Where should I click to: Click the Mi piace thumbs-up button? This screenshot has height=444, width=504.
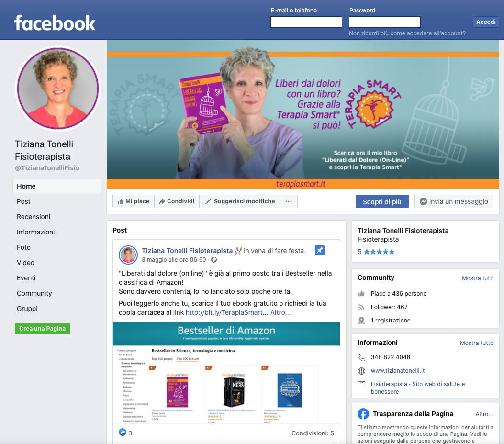pyautogui.click(x=134, y=201)
